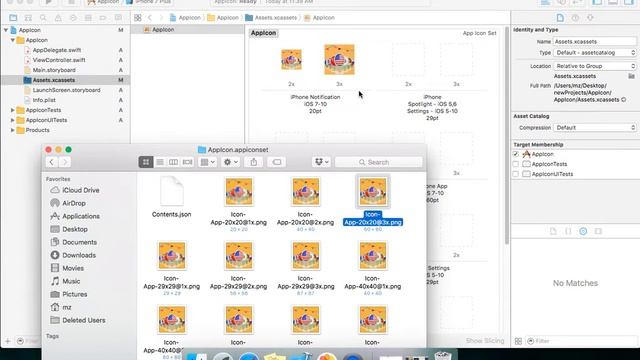
Task: Click Show Slicing button
Action: point(485,341)
